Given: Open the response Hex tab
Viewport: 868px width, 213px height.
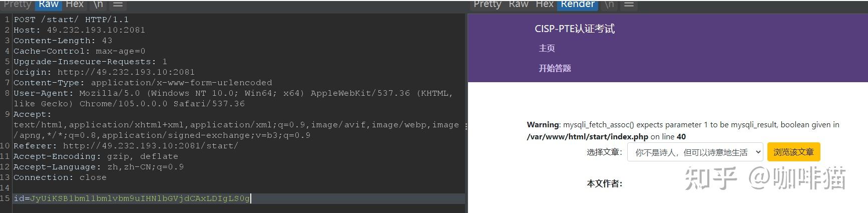Looking at the screenshot, I should tap(544, 5).
